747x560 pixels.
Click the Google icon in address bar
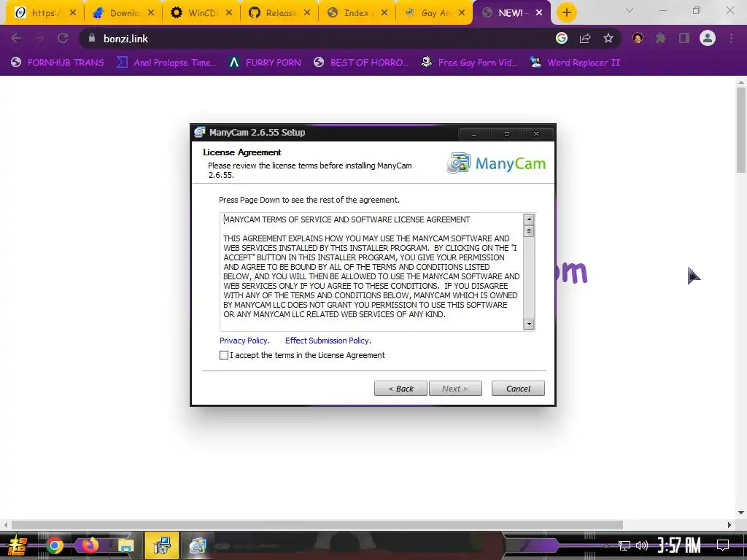click(x=562, y=38)
